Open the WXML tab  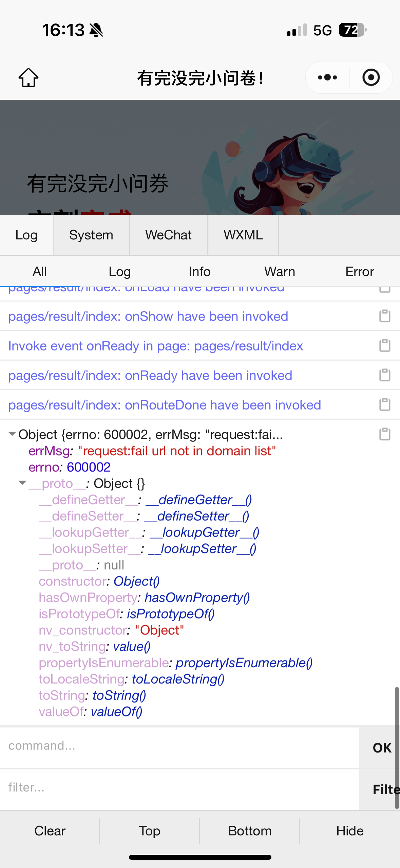(x=243, y=235)
